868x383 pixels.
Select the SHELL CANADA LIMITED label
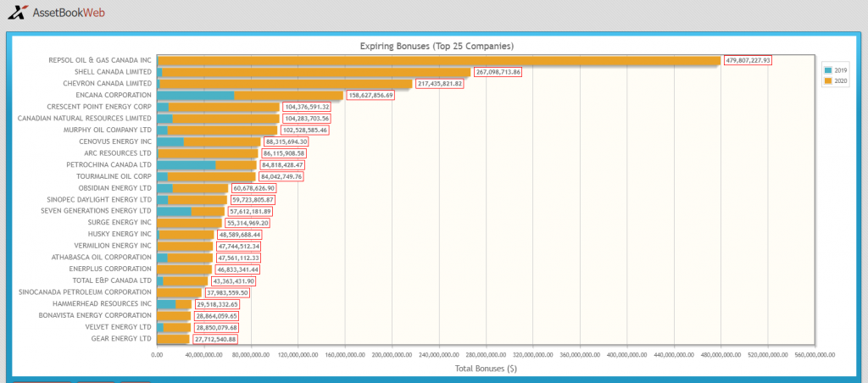click(113, 72)
